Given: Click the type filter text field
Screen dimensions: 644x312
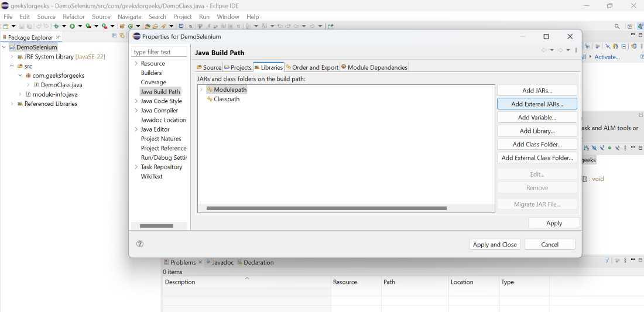Looking at the screenshot, I should click(159, 52).
